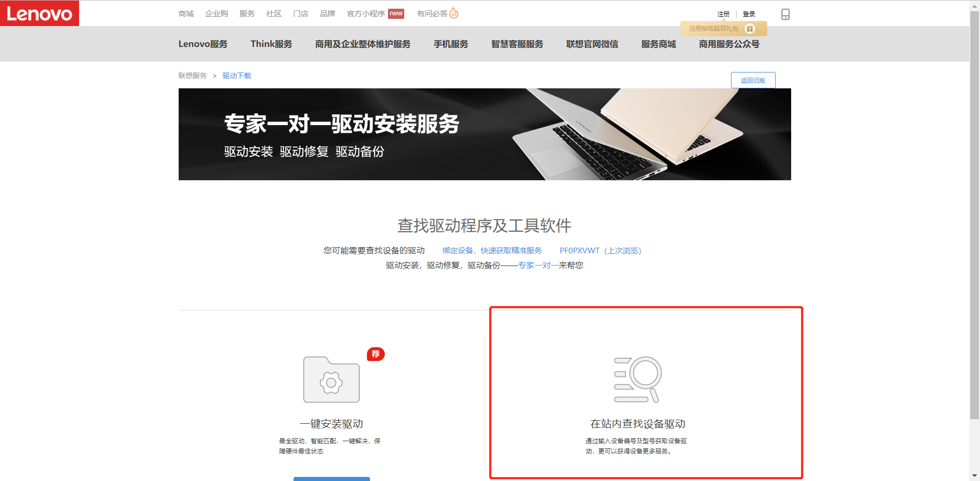This screenshot has width=980, height=481.
Task: Select 商用及企业整体维护服务 tab
Action: pos(363,44)
